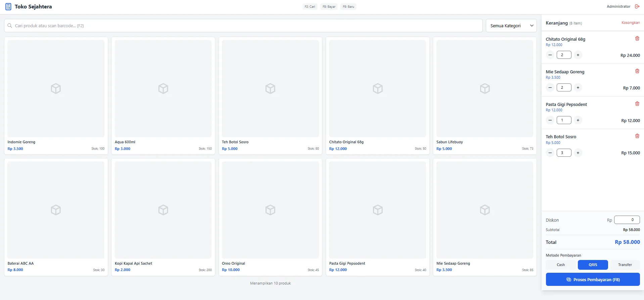
Task: Delete Chitato Original 68g from cart
Action: click(x=637, y=39)
